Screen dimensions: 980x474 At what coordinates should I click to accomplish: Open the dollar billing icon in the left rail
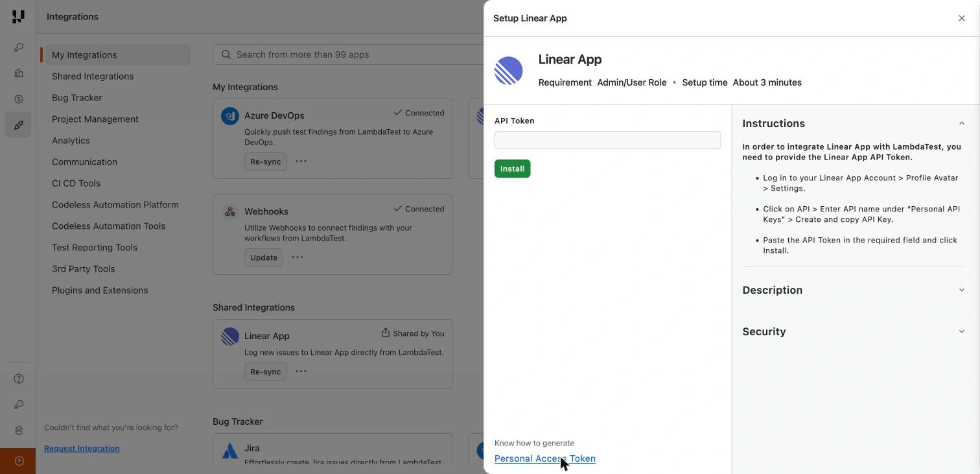tap(18, 99)
